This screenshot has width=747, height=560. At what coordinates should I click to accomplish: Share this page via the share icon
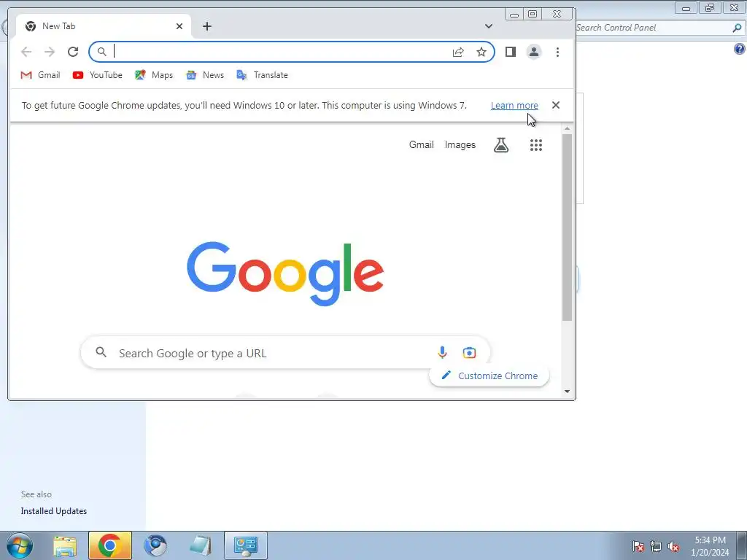tap(458, 52)
